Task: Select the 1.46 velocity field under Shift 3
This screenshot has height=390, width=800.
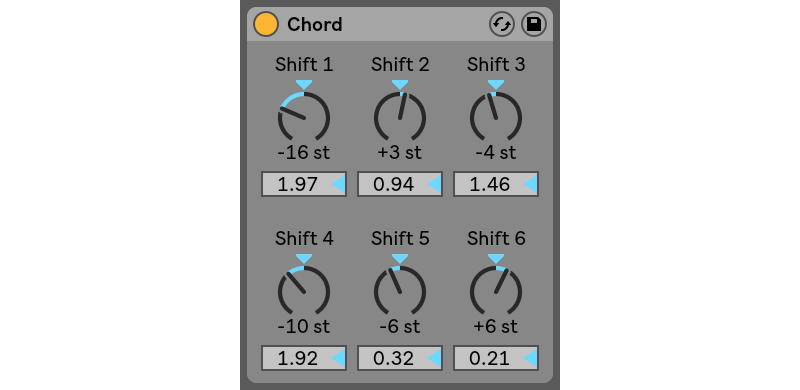Action: pyautogui.click(x=496, y=184)
